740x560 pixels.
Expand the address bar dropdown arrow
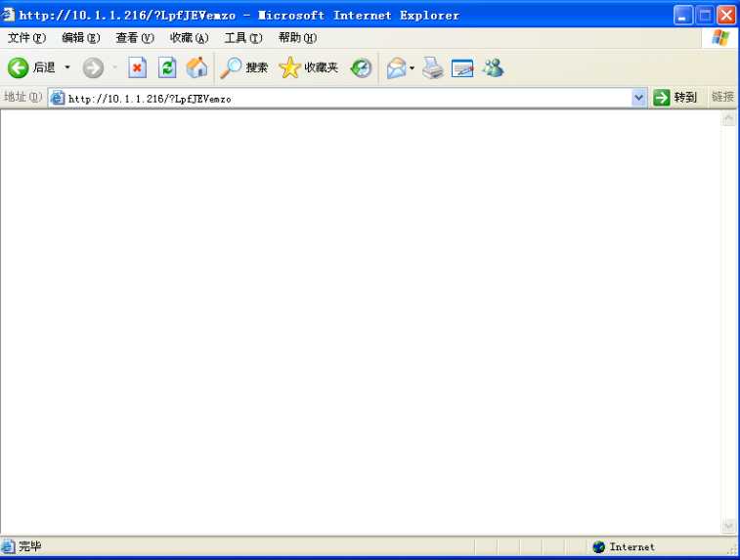[x=638, y=98]
